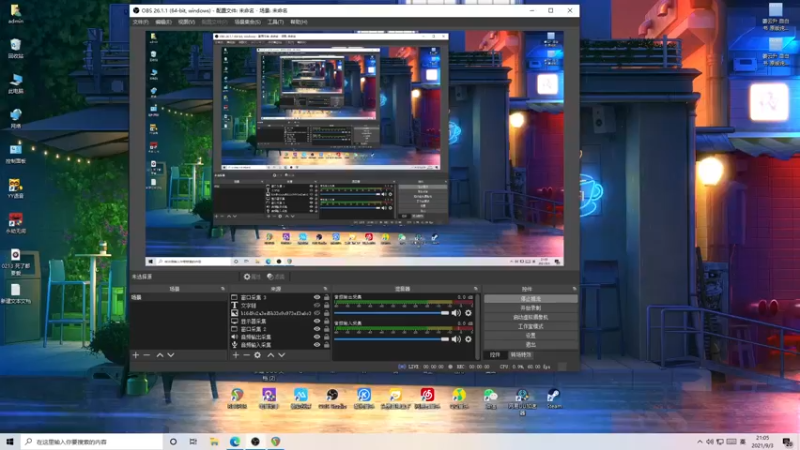
Task: Select the 场景 item in the Scenes list
Action: [x=179, y=297]
